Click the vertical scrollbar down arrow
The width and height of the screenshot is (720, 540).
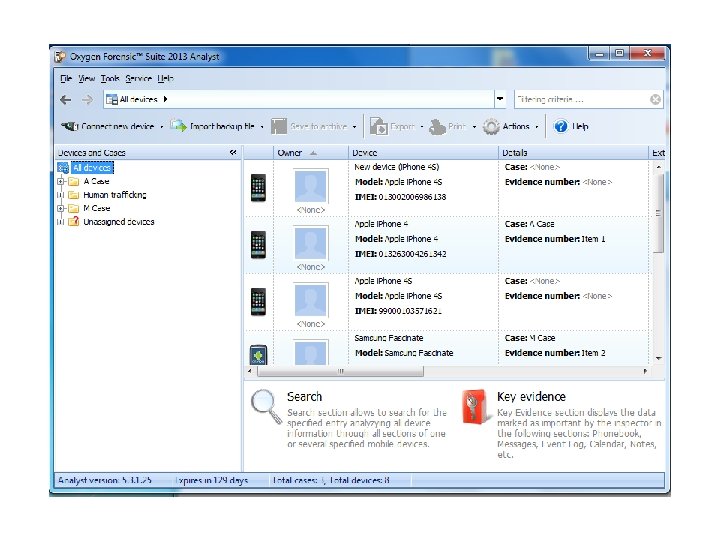coord(658,358)
